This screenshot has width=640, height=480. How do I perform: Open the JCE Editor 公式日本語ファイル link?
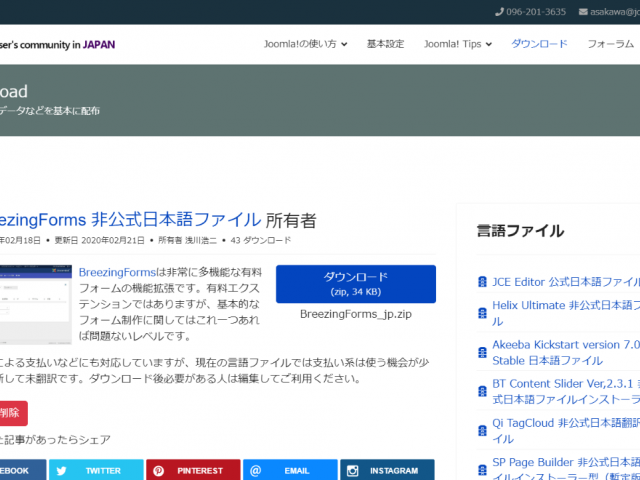point(566,282)
